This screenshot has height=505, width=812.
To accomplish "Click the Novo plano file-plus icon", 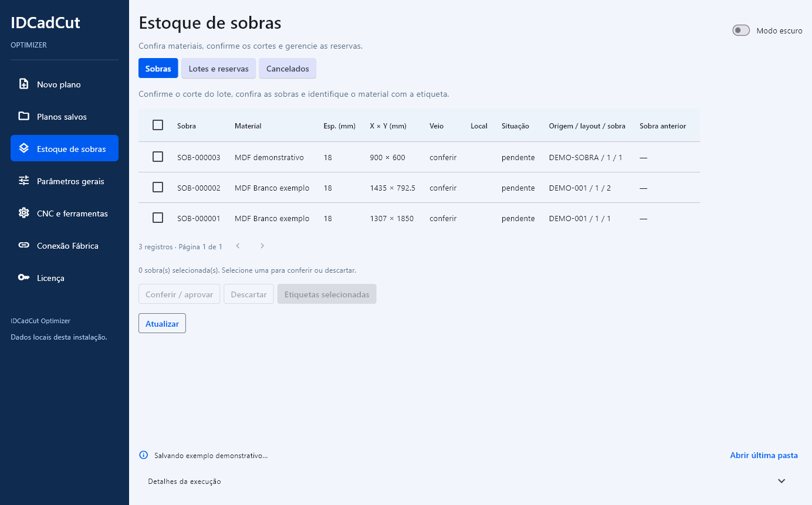I will 23,84.
